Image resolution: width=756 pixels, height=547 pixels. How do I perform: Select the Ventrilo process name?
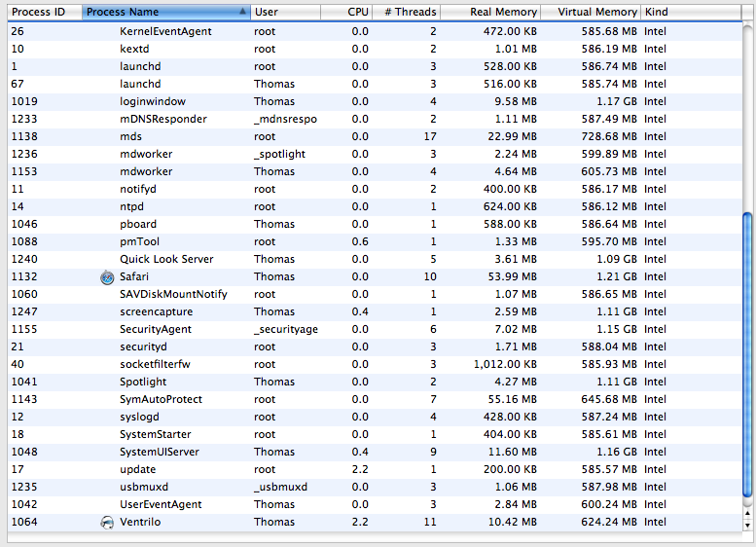tap(140, 522)
